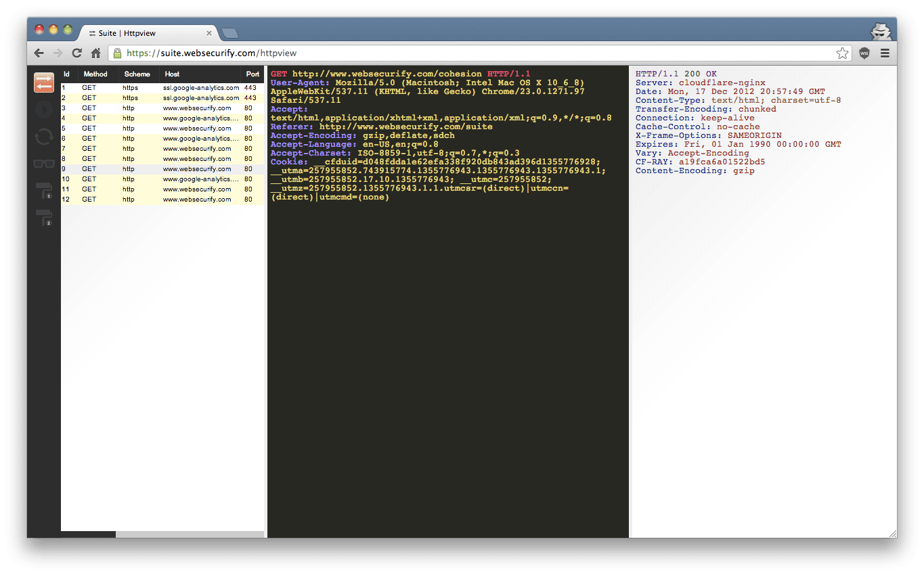The height and width of the screenshot is (575, 924).
Task: Click the Content-Encoding: gzip header
Action: 695,170
